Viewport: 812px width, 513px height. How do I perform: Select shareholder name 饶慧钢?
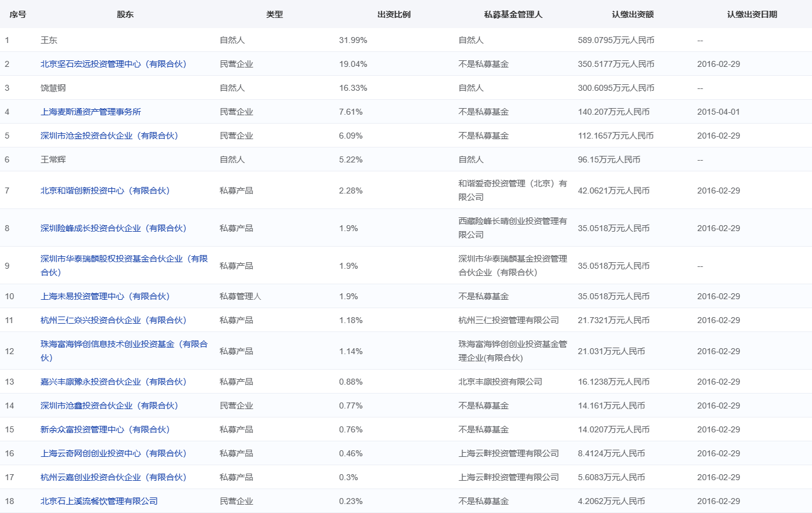tap(53, 88)
